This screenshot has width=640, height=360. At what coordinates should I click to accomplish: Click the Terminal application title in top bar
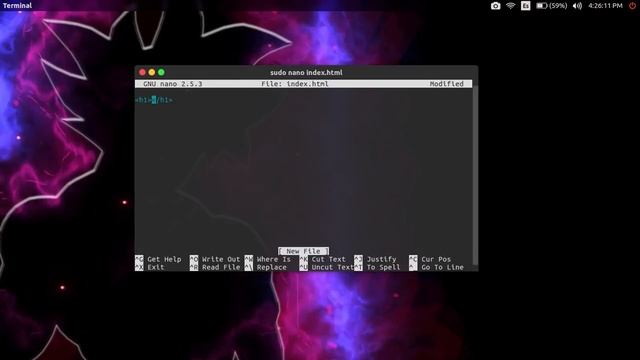(17, 5)
